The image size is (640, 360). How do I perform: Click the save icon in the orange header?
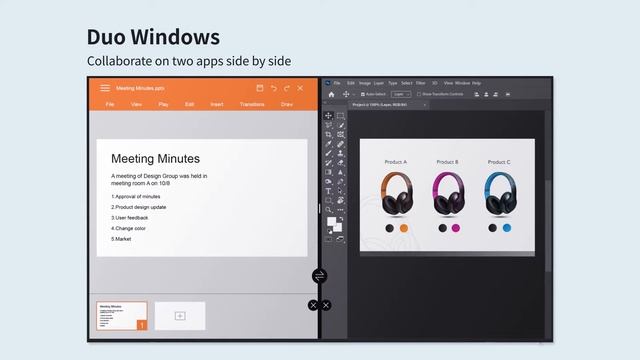coord(260,88)
